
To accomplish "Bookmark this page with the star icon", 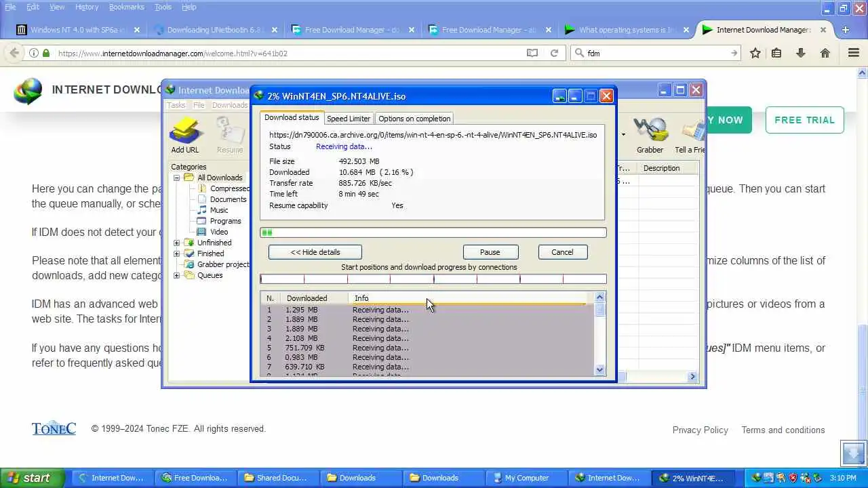I will (x=755, y=53).
